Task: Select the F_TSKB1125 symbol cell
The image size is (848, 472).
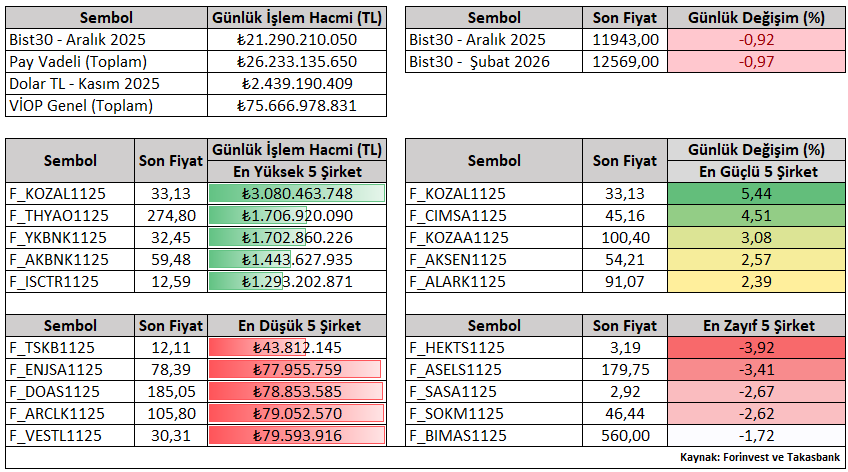Action: click(x=70, y=348)
